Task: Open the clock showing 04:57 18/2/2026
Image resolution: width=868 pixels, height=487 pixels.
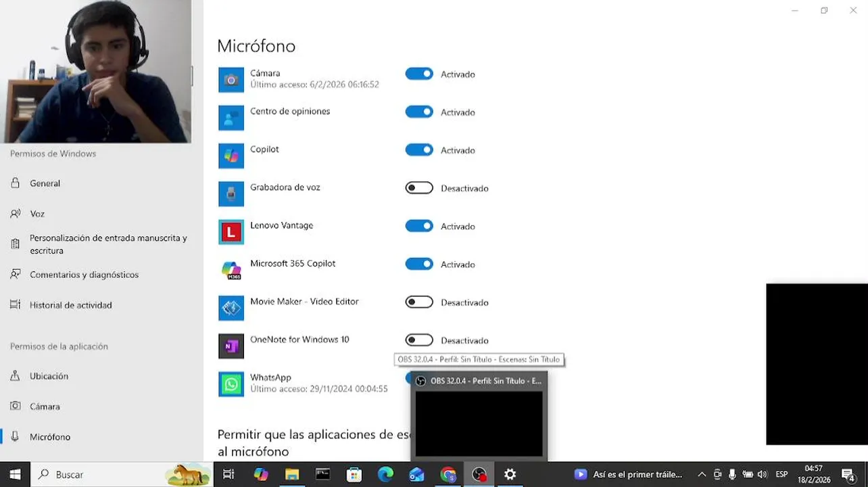Action: tap(814, 475)
